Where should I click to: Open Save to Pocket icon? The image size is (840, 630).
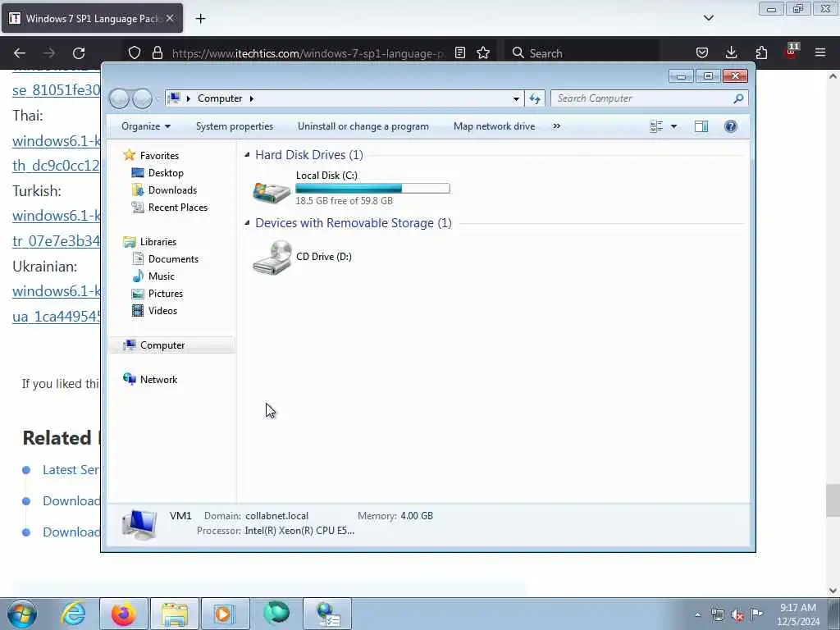(702, 52)
